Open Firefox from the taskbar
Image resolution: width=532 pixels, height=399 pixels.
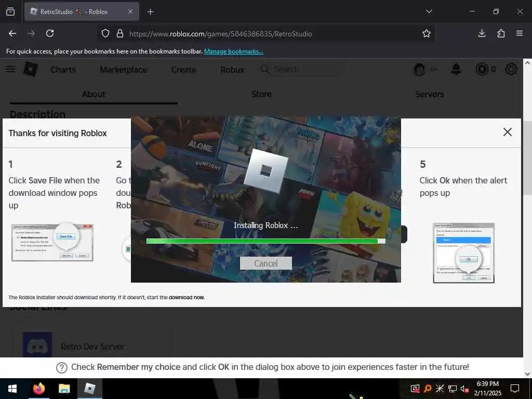pyautogui.click(x=38, y=389)
